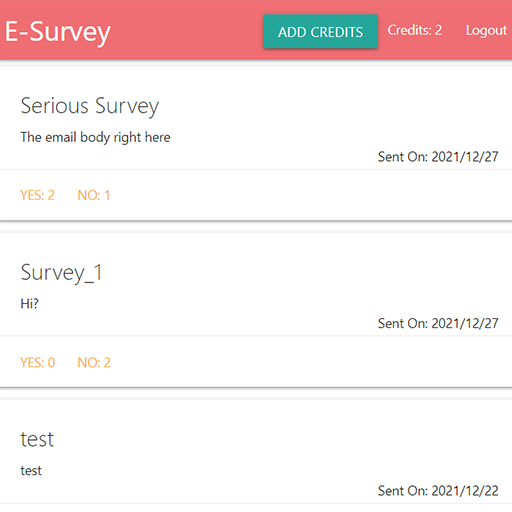Click the NO: 2 count
Screen dimensions: 512x512
click(94, 362)
